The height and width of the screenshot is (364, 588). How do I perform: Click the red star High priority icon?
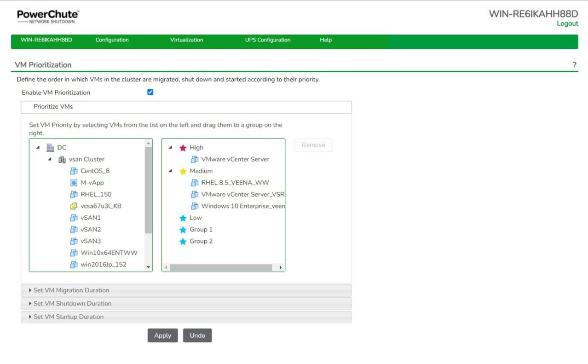click(183, 148)
